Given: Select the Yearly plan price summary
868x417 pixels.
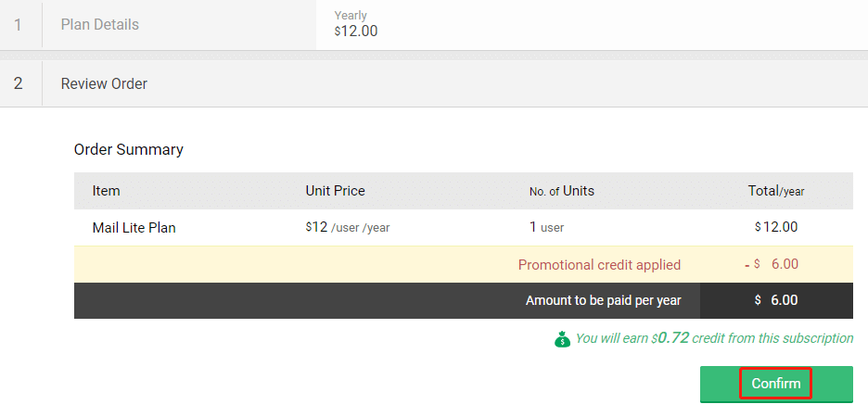Looking at the screenshot, I should point(356,24).
